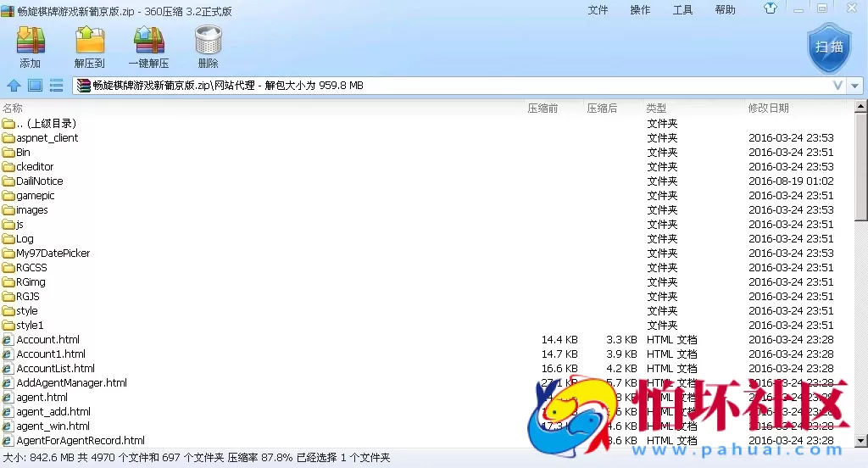Switch to the large-icon view mode icon
Screen dimensions: 868x468
click(x=35, y=86)
